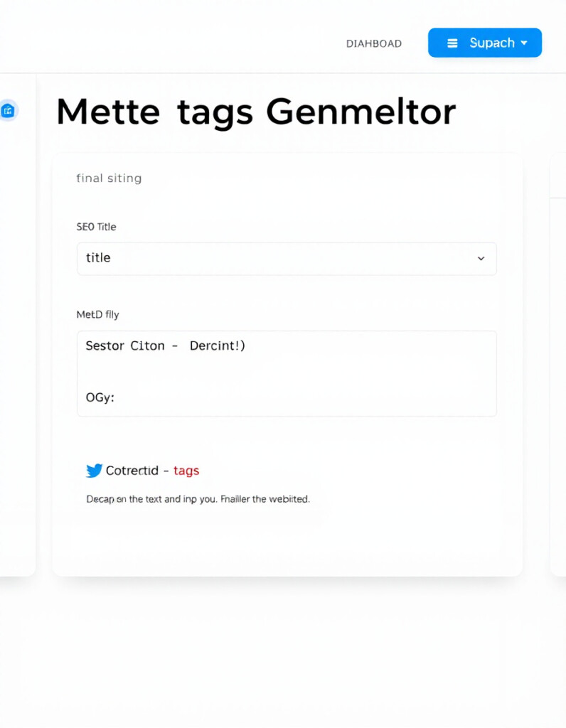This screenshot has width=566, height=728.
Task: Expand the SEO Title dropdown
Action: 481,259
